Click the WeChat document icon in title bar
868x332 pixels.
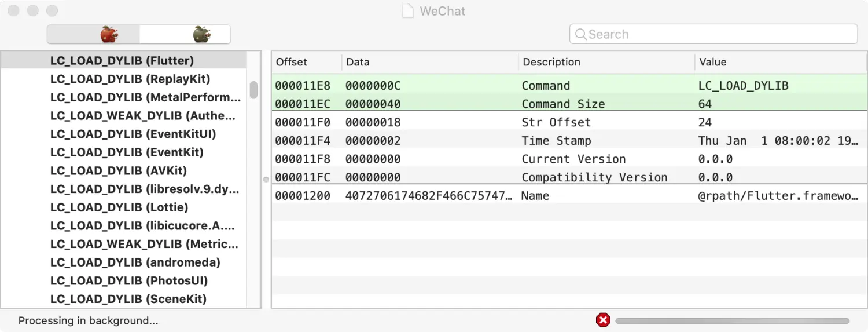point(408,11)
